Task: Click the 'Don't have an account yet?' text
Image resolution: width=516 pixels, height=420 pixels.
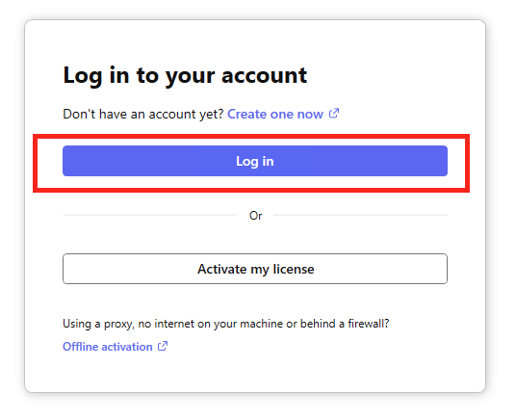Action: click(143, 114)
